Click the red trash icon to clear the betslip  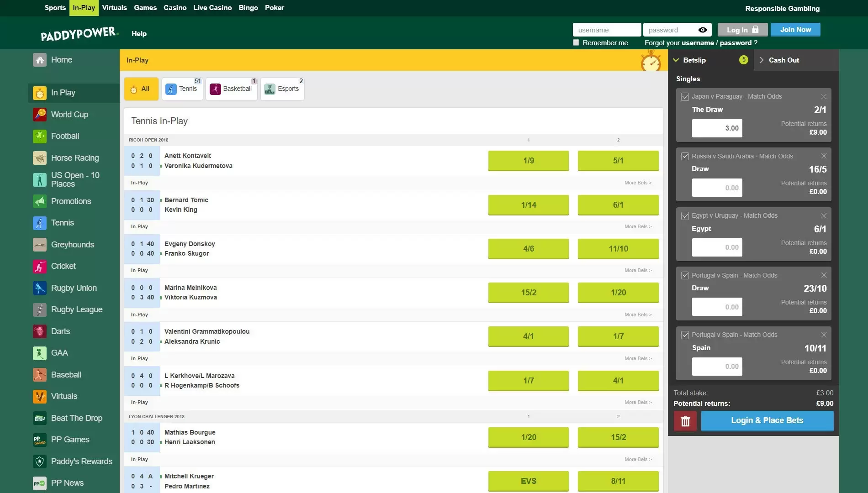685,421
